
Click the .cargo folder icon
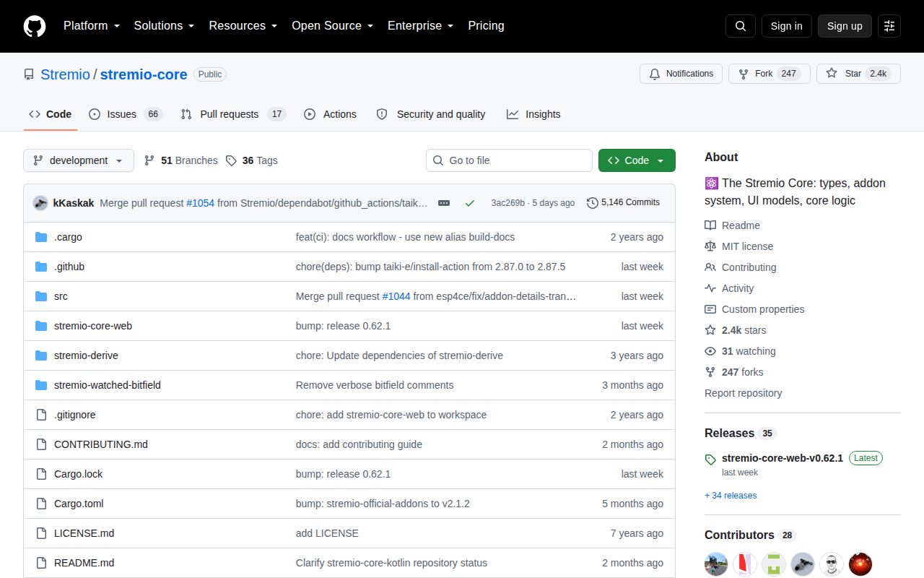coord(41,237)
